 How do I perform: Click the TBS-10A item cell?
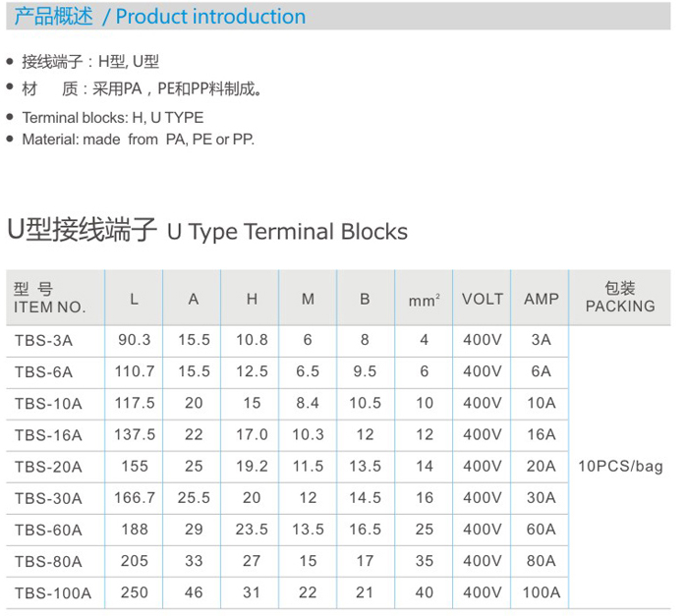(x=47, y=404)
